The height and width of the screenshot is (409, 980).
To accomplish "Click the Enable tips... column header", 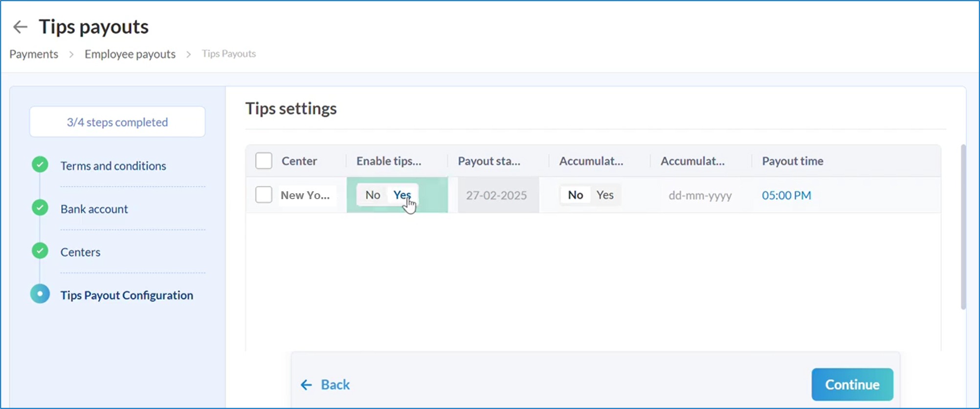I will point(389,161).
